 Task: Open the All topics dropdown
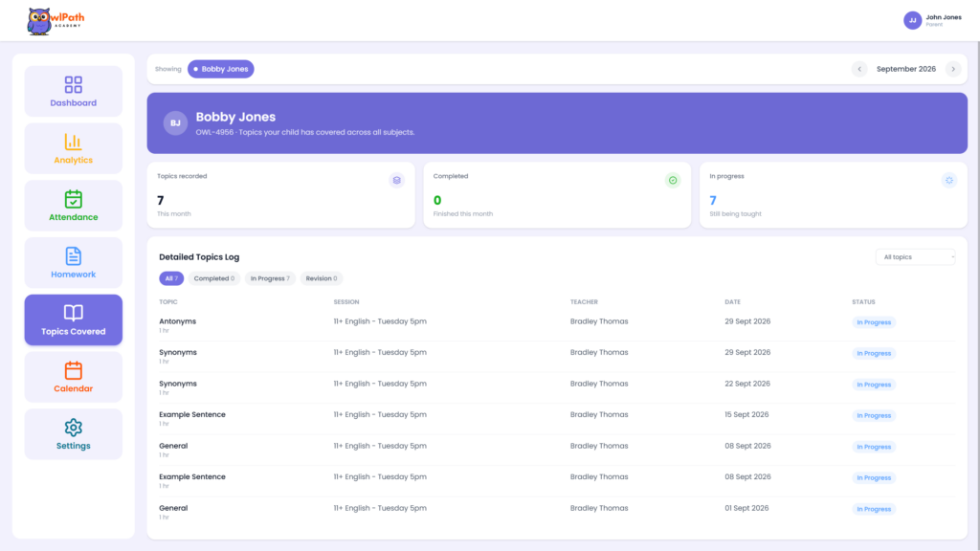point(916,256)
